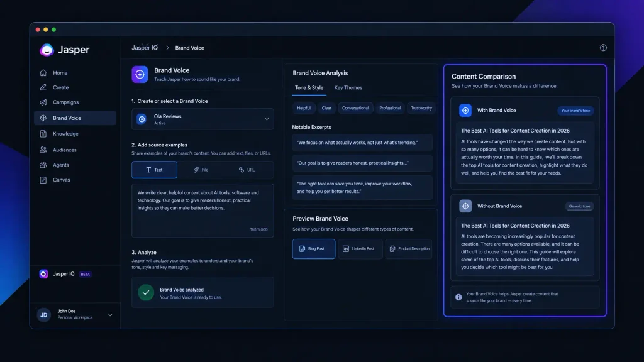Image resolution: width=644 pixels, height=362 pixels.
Task: Select the Text source option
Action: point(155,170)
